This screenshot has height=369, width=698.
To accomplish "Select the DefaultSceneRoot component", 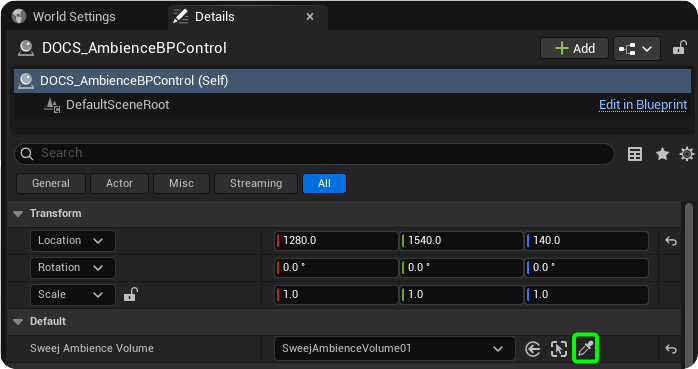I will [118, 105].
